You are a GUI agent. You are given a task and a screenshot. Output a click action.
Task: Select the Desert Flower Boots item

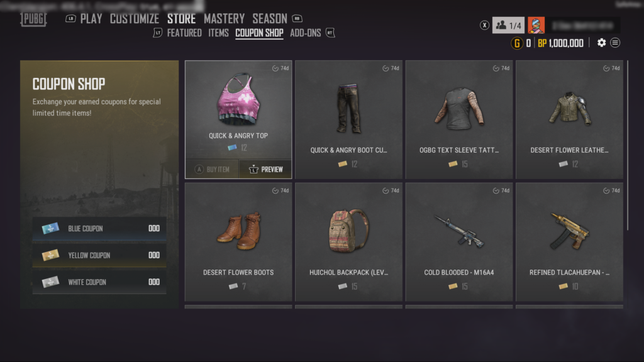tap(238, 242)
